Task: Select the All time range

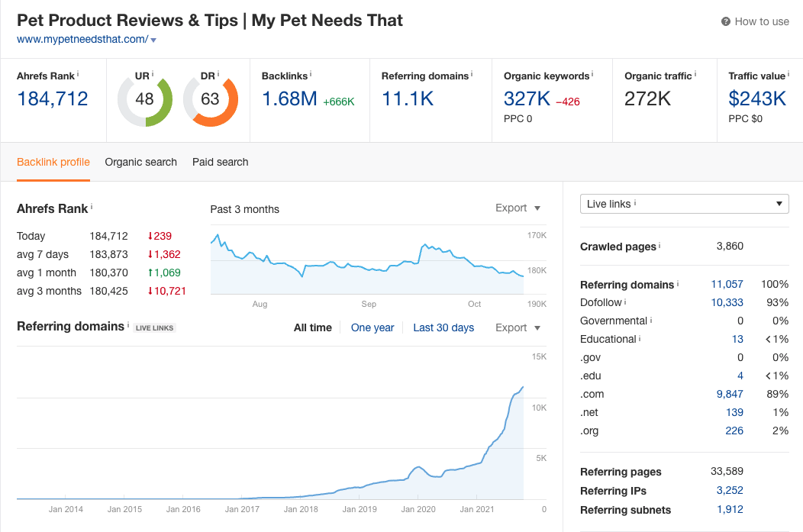Action: point(312,327)
